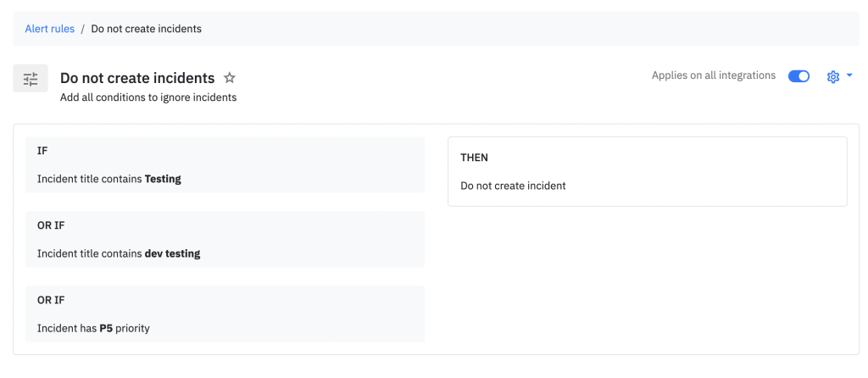Click the bold dev testing keyword
This screenshot has height=378, width=868.
(172, 253)
